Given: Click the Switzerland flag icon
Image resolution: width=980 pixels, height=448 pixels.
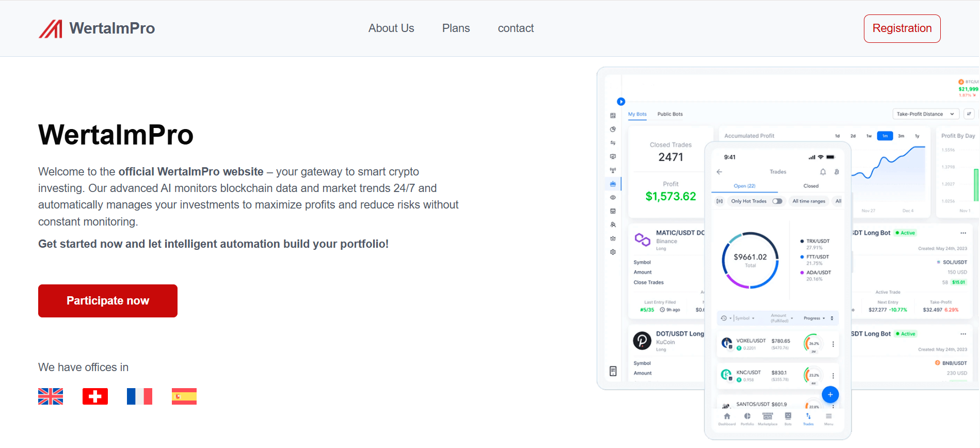Looking at the screenshot, I should tap(95, 396).
